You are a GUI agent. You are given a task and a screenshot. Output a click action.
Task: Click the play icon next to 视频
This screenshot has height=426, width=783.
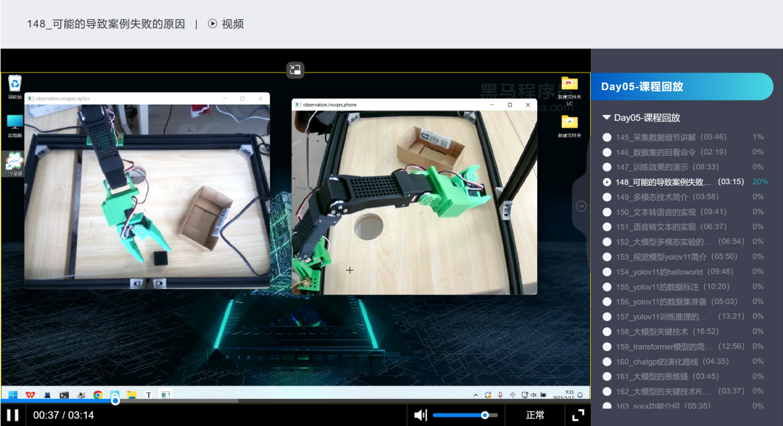[213, 24]
